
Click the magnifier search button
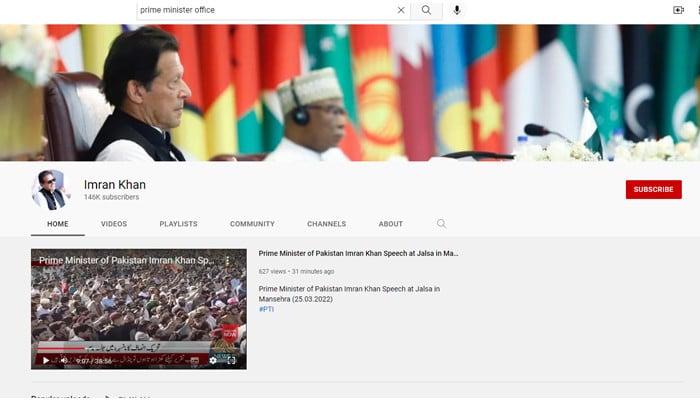[x=426, y=10]
